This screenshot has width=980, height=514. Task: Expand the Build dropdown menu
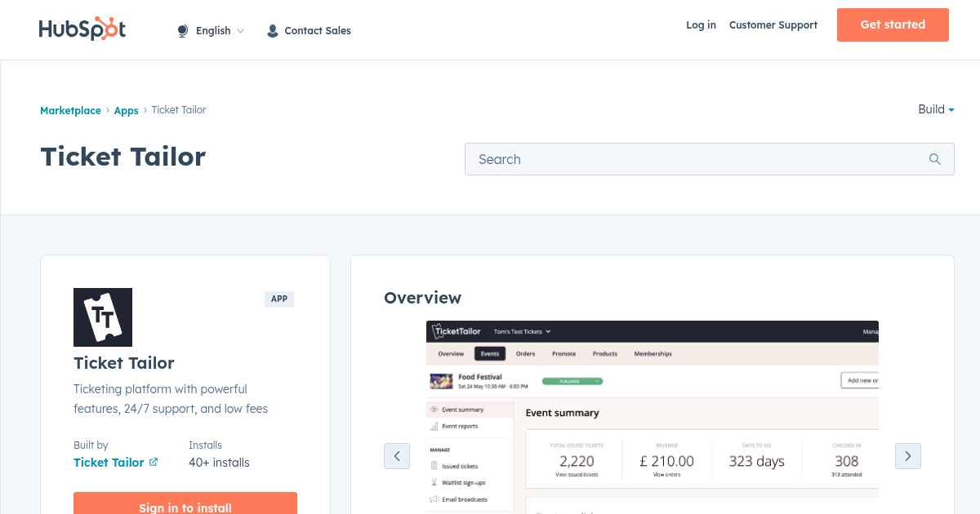(936, 109)
